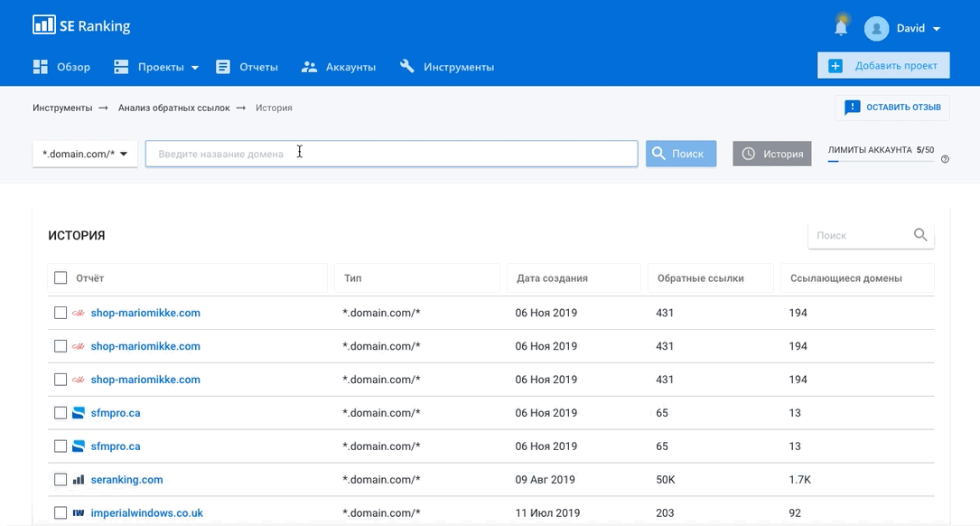Open the seranking.com report link
Viewport: 980px width, 526px height.
point(126,480)
